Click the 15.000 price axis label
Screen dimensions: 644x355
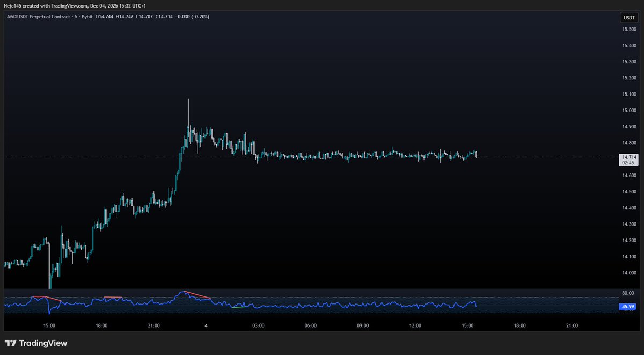tap(628, 110)
